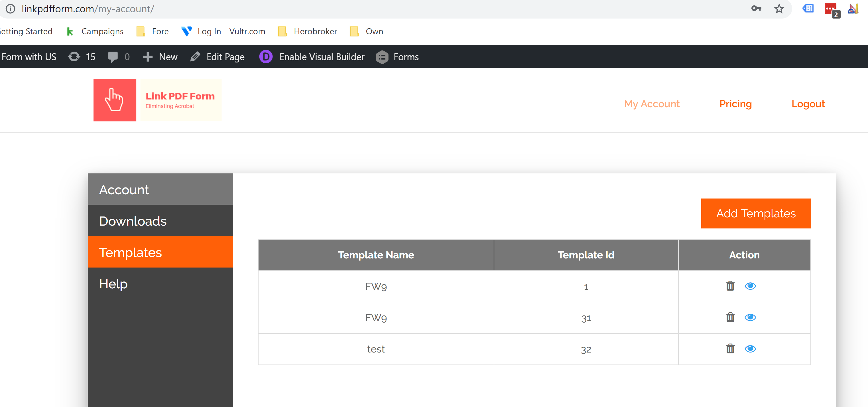This screenshot has width=868, height=407.
Task: Click the Add Templates button
Action: tap(755, 213)
